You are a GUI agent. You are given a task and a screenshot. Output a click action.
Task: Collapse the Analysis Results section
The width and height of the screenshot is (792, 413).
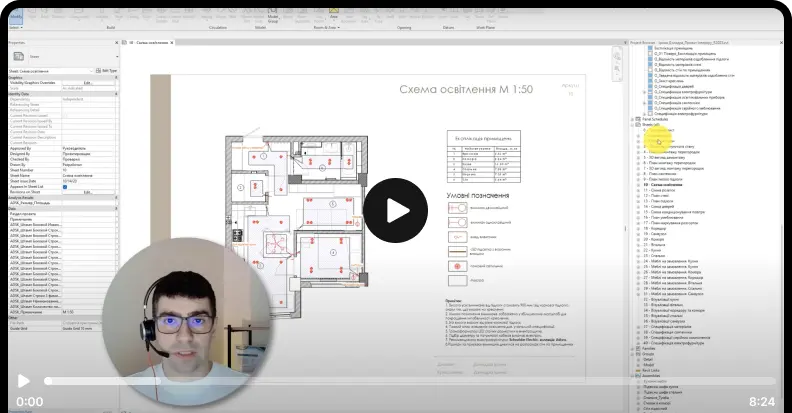point(116,198)
